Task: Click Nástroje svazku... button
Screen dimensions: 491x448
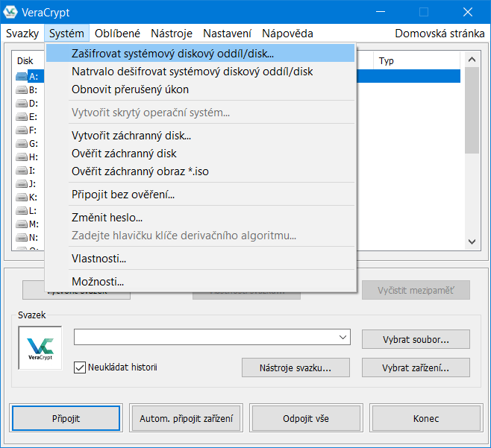Action: (x=295, y=367)
